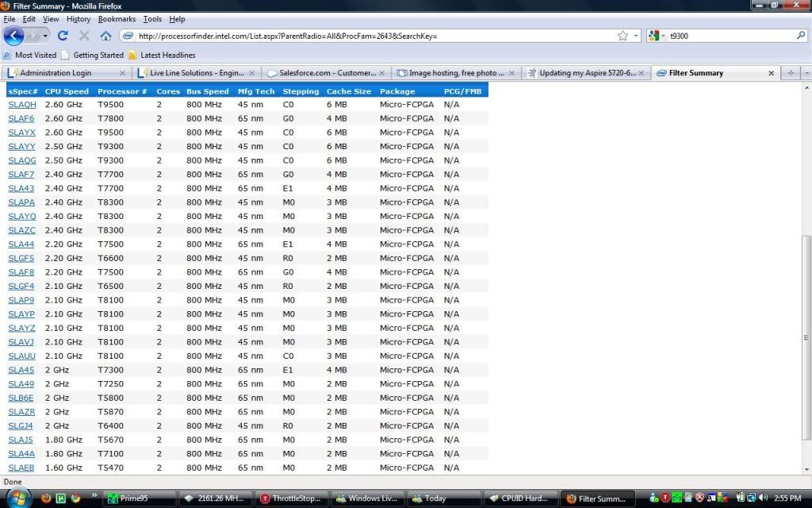Expand the quick launch overflow chevron
This screenshot has width=812, height=508.
94,495
